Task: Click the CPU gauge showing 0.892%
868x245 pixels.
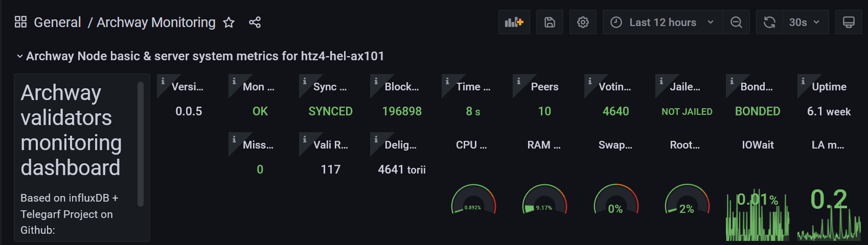Action: tap(473, 200)
